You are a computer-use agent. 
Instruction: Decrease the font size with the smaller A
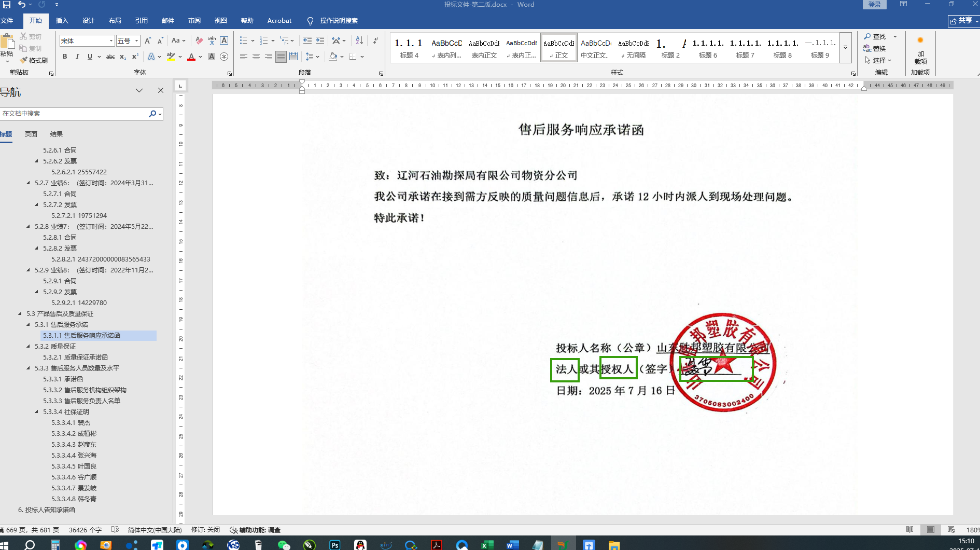coord(160,40)
